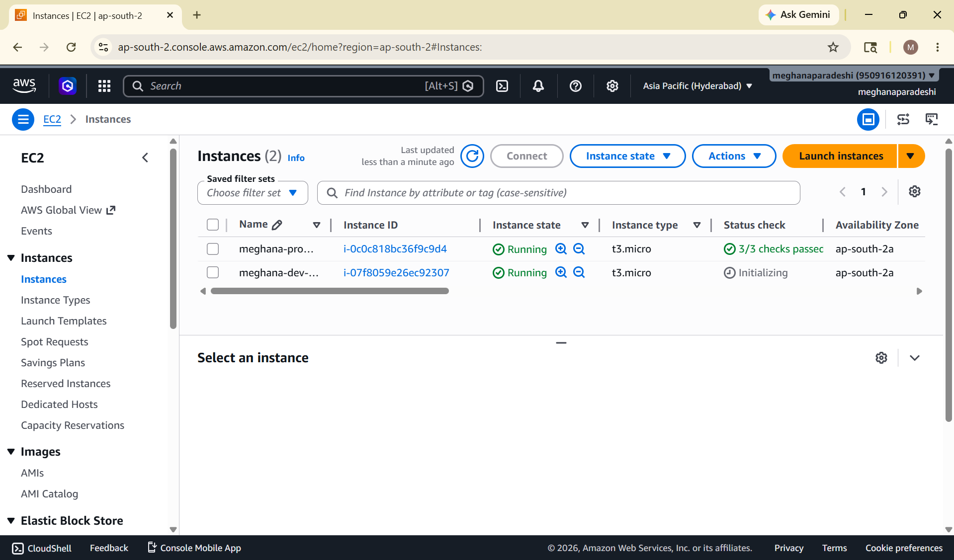
Task: Launch CloudShell from the top navigation bar
Action: [502, 86]
